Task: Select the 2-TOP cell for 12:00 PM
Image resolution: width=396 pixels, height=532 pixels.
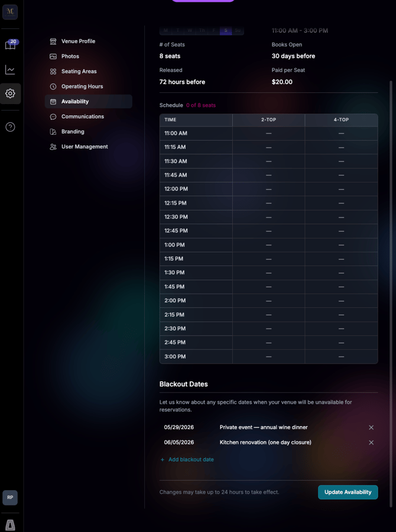Action: [269, 189]
